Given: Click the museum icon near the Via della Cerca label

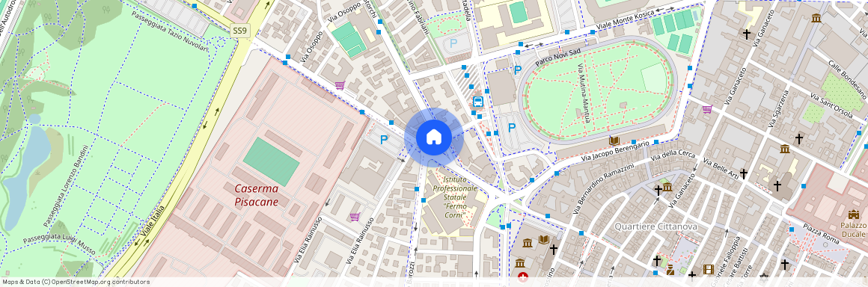Looking at the screenshot, I should pos(667,186).
